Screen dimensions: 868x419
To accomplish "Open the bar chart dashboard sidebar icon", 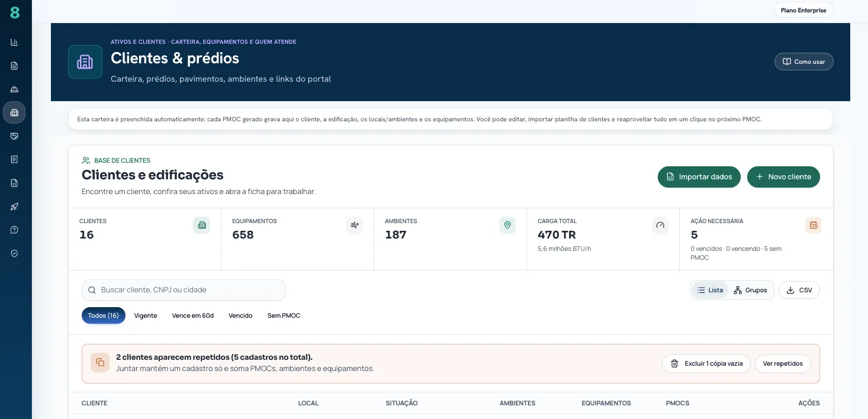I will tap(14, 42).
